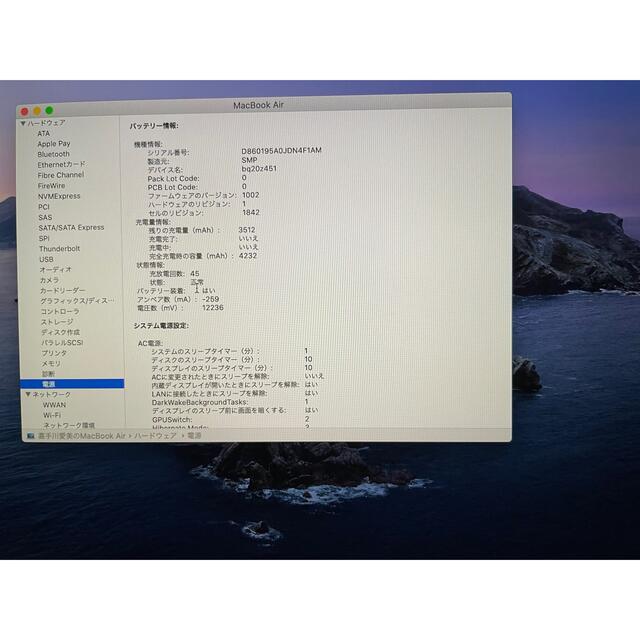Click DarkWakeBackgroundTasks row label
Viewport: 640px width, 640px height.
[200, 402]
